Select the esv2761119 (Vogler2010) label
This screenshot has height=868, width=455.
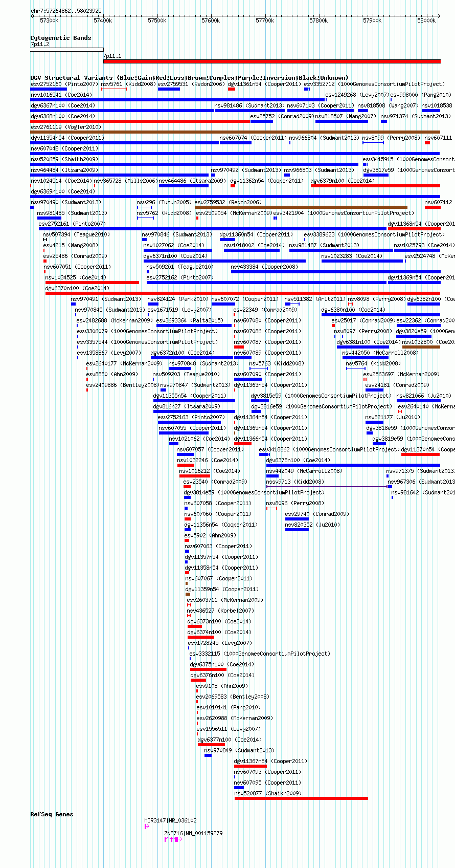(66, 127)
